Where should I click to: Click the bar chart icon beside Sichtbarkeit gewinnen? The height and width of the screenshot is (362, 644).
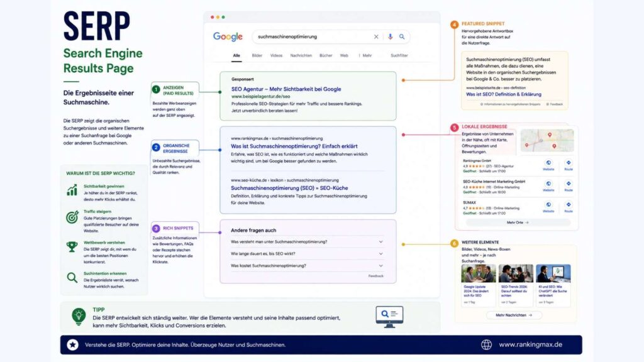point(72,190)
